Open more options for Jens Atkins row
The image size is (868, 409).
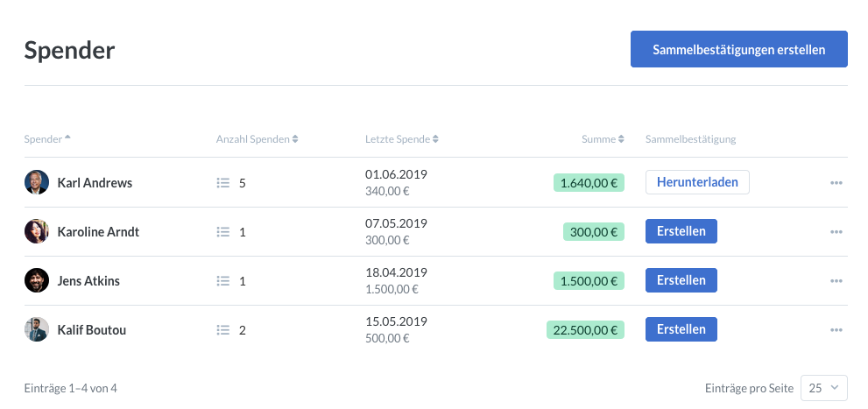(x=836, y=281)
